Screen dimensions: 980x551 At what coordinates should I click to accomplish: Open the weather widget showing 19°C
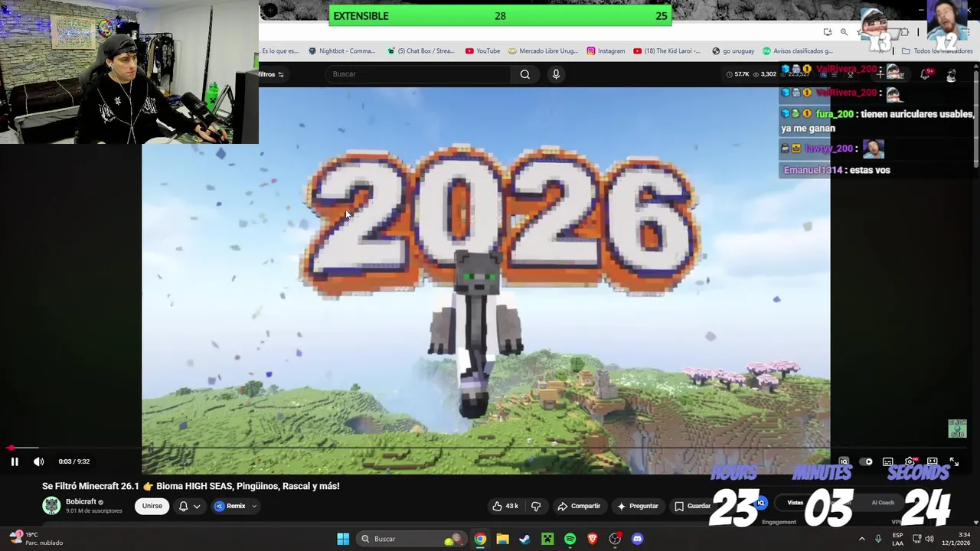click(x=37, y=539)
